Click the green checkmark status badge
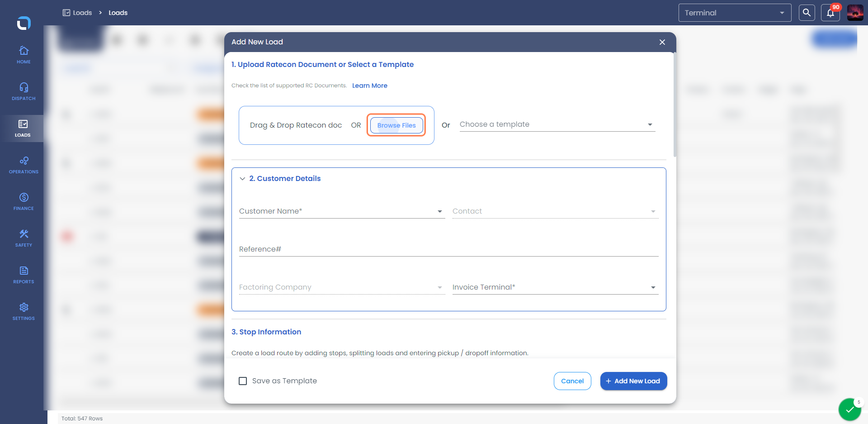The image size is (868, 424). 850,410
